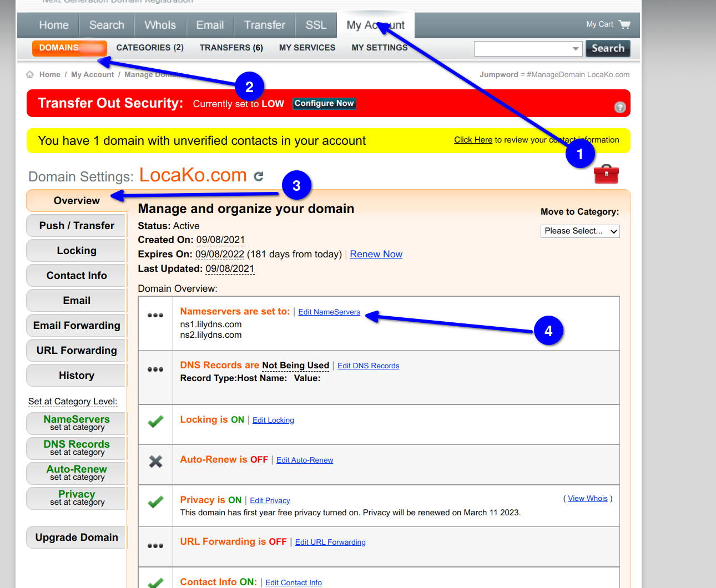
Task: Click the red toolbox icon
Action: [x=606, y=174]
